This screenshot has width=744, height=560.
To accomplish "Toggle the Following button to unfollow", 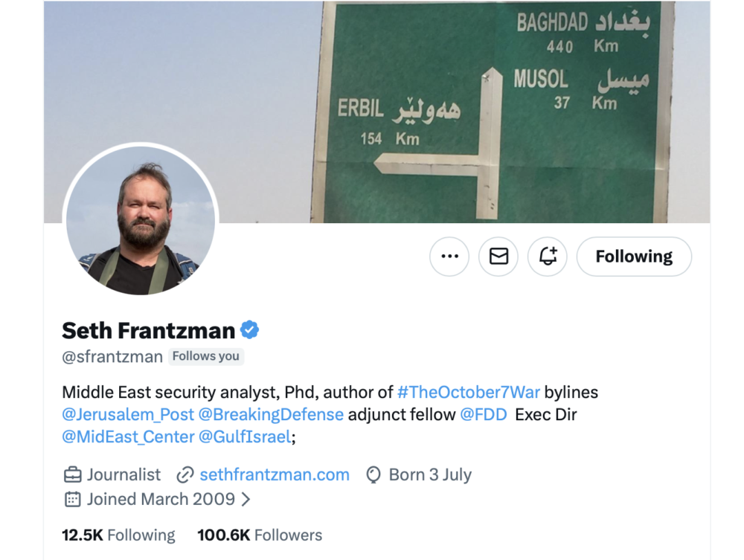I will 634,257.
